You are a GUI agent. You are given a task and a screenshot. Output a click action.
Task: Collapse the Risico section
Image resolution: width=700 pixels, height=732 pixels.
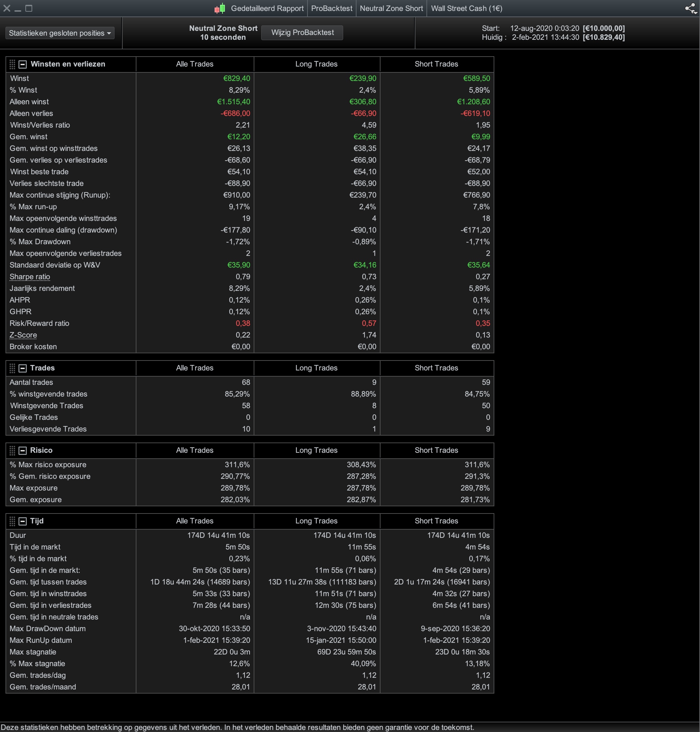[x=23, y=450]
